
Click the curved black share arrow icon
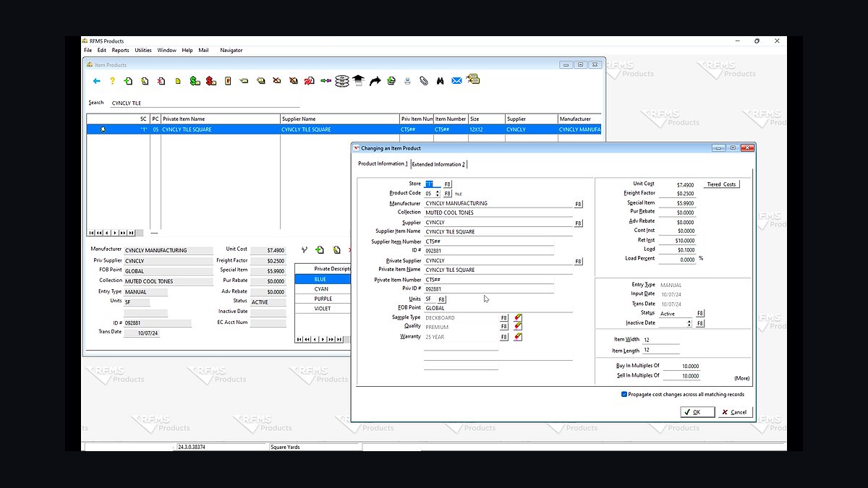(375, 81)
